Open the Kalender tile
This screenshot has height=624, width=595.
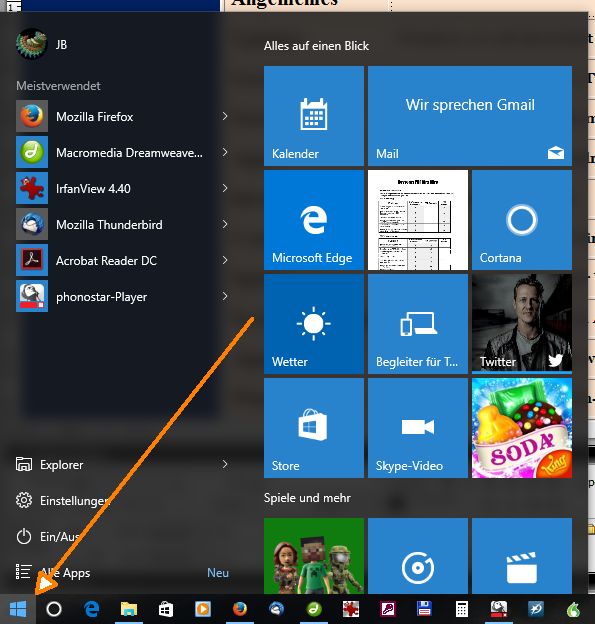[x=314, y=116]
